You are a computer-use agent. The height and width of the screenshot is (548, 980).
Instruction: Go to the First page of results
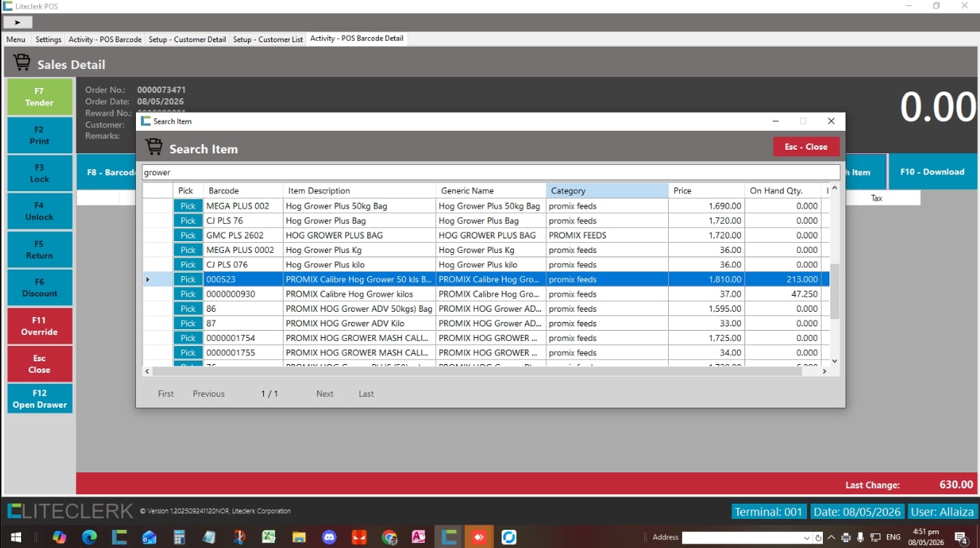click(x=166, y=394)
